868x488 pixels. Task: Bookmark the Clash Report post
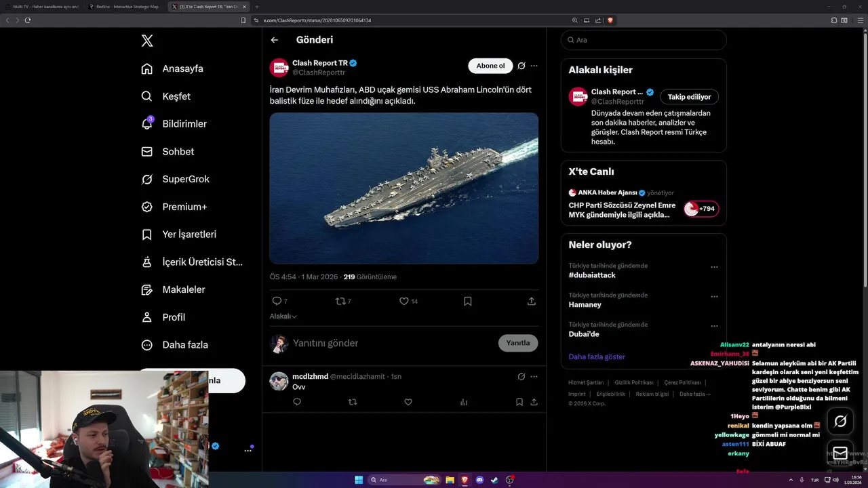[x=468, y=301]
